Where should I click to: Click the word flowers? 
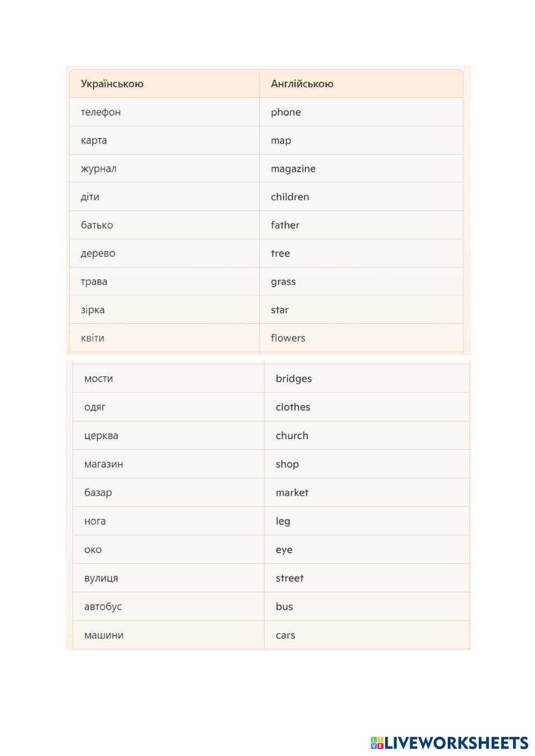[288, 338]
